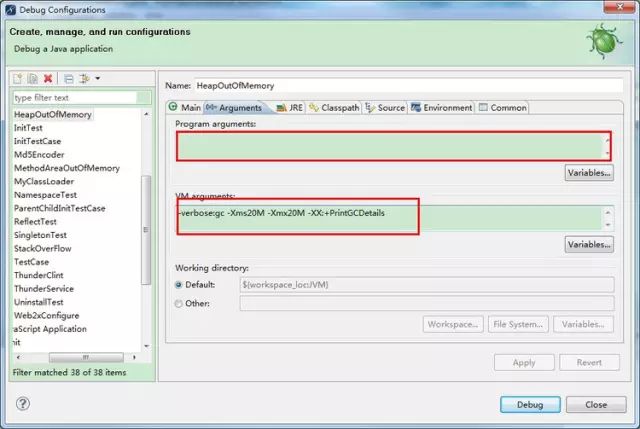Click the configuration list scroll-up arrow
The width and height of the screenshot is (640, 429).
pos(146,114)
